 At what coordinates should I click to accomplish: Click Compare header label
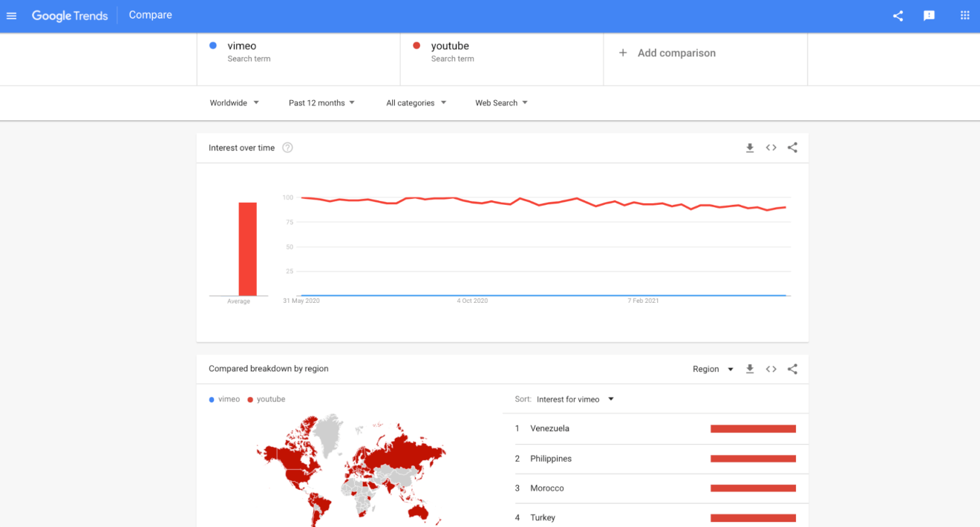pos(150,15)
